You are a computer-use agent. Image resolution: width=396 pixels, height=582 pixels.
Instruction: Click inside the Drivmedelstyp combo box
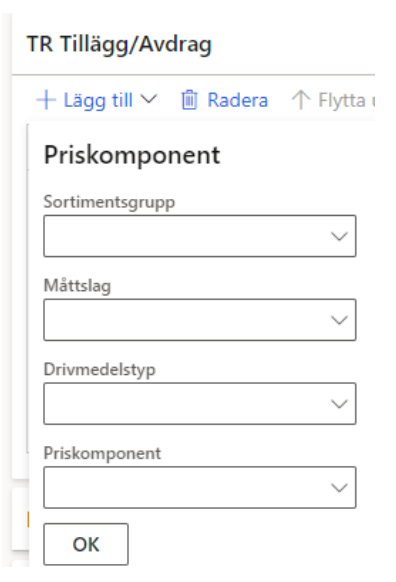point(200,403)
